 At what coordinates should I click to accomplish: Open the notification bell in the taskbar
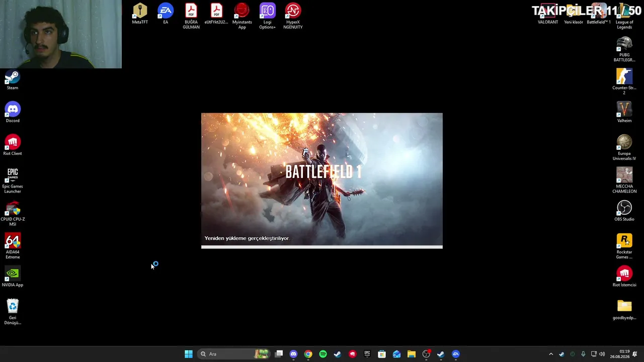635,354
